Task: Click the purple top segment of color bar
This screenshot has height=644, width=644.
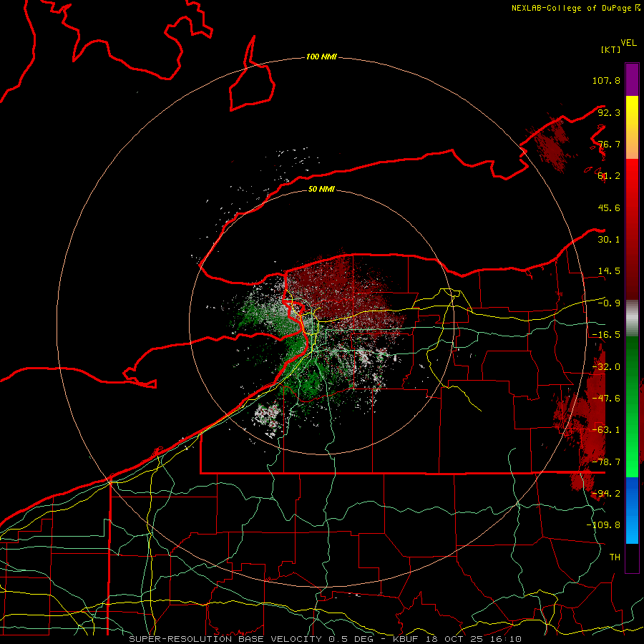Action: [632, 79]
